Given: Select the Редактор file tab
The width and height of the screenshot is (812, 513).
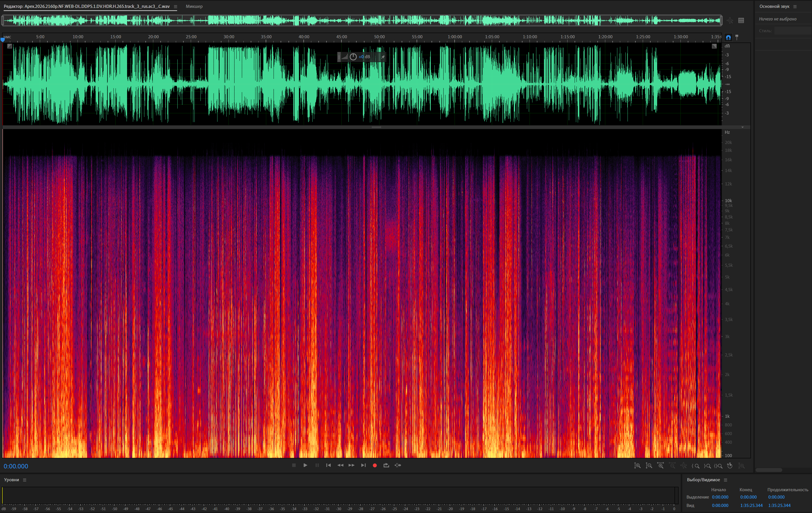Looking at the screenshot, I should pyautogui.click(x=87, y=6).
